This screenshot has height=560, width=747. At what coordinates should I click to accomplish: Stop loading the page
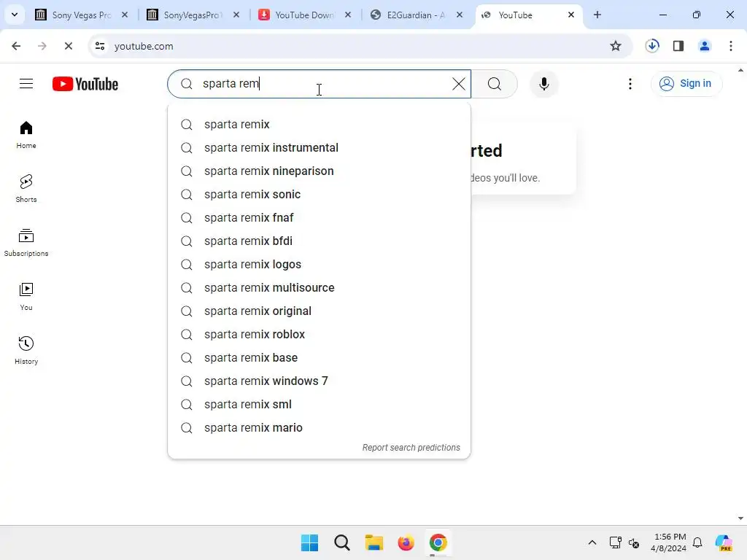tap(68, 46)
